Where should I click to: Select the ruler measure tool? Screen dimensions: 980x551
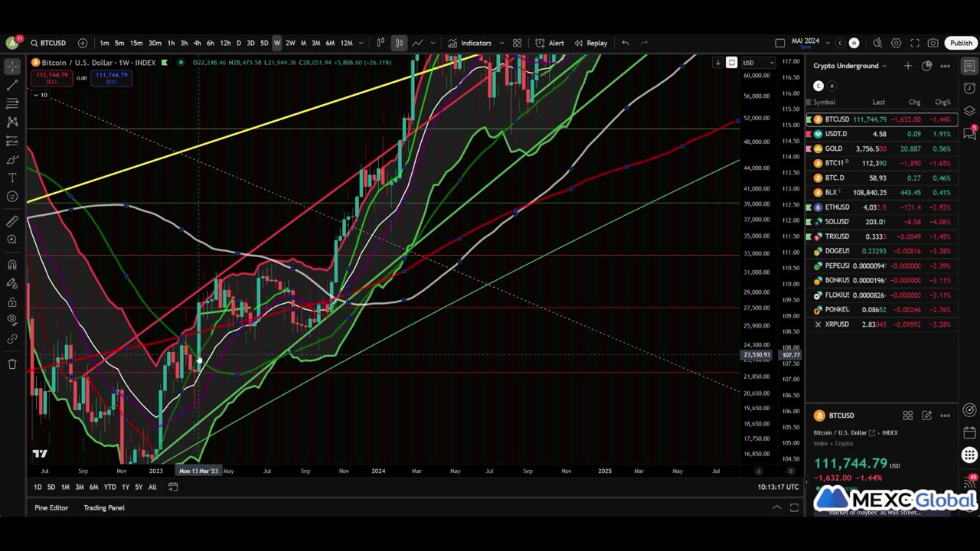[12, 221]
